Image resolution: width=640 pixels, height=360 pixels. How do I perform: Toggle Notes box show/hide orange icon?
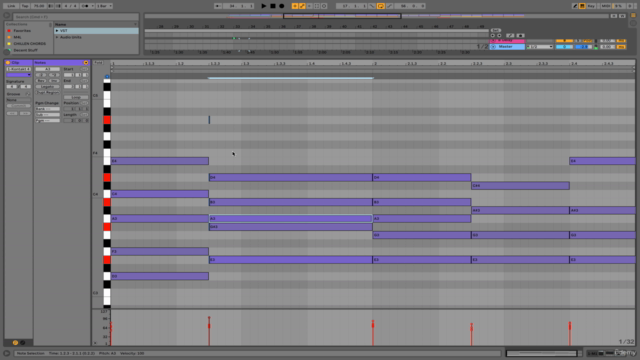(x=86, y=62)
